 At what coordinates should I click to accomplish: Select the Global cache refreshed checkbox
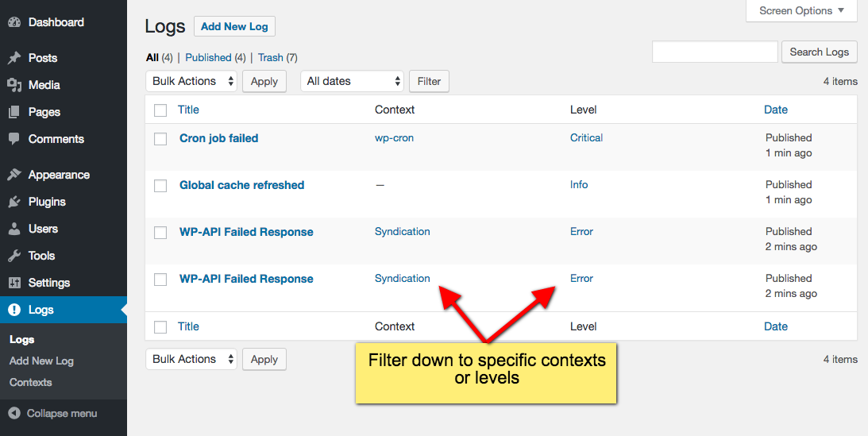point(160,186)
